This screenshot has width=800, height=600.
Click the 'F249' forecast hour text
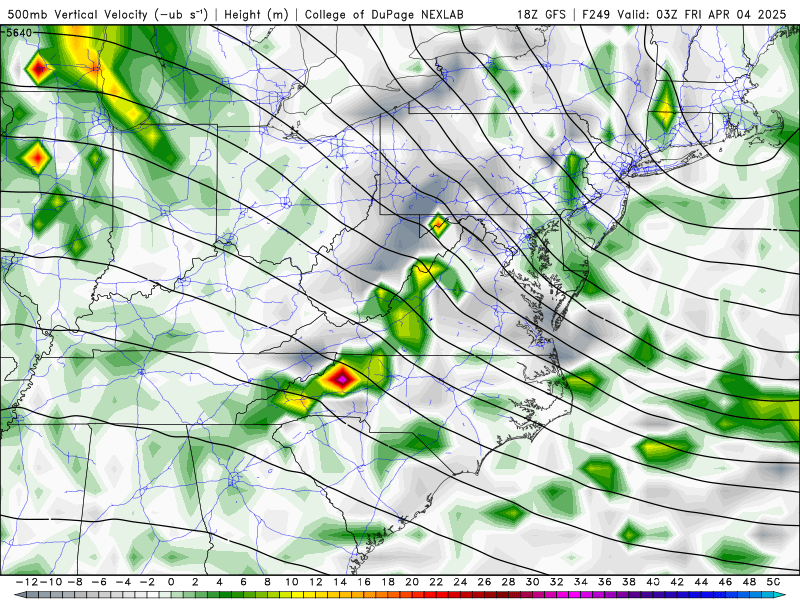[596, 14]
